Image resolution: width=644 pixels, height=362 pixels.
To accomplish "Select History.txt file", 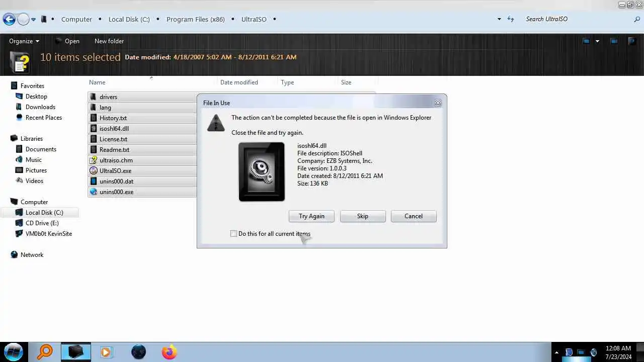I will pos(113,118).
